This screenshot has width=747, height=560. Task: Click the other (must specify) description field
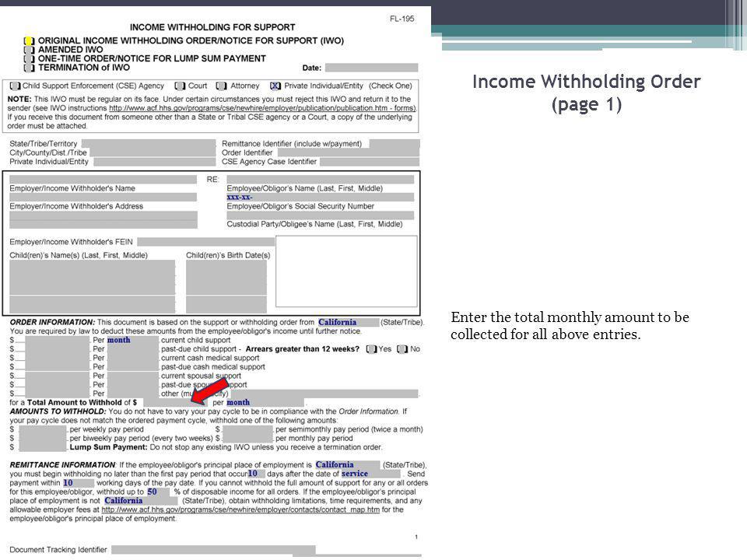pyautogui.click(x=324, y=394)
